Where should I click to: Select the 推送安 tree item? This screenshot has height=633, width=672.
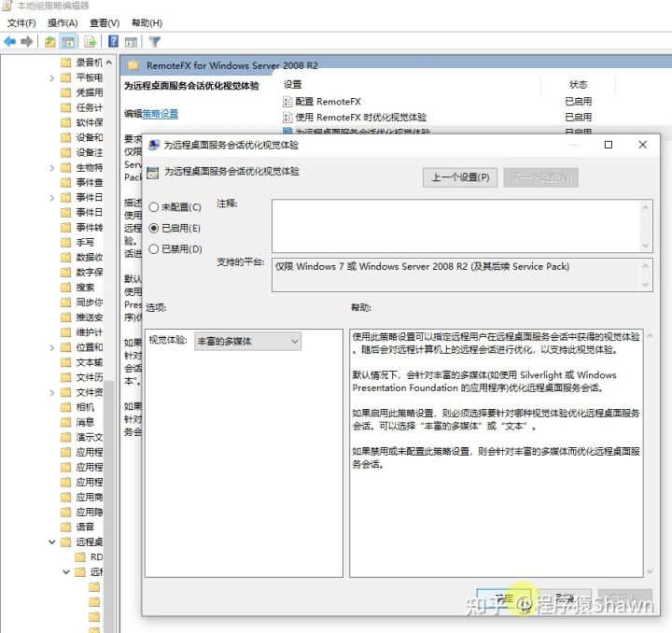tap(90, 317)
